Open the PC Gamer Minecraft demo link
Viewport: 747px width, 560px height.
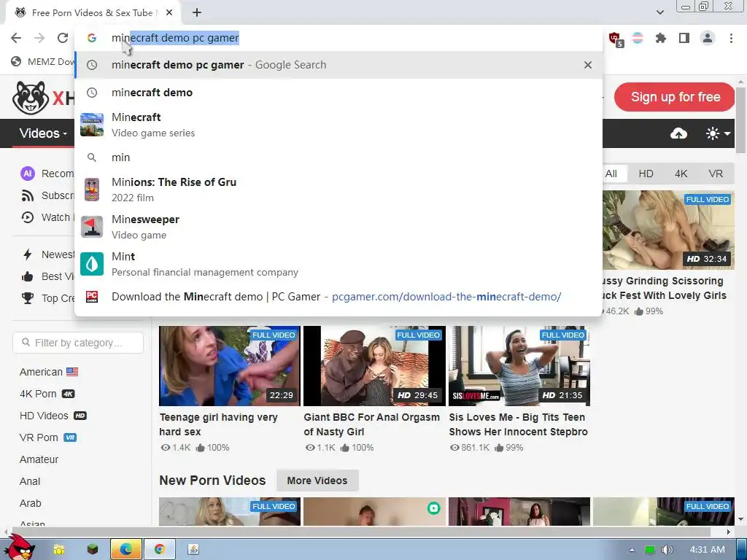338,297
